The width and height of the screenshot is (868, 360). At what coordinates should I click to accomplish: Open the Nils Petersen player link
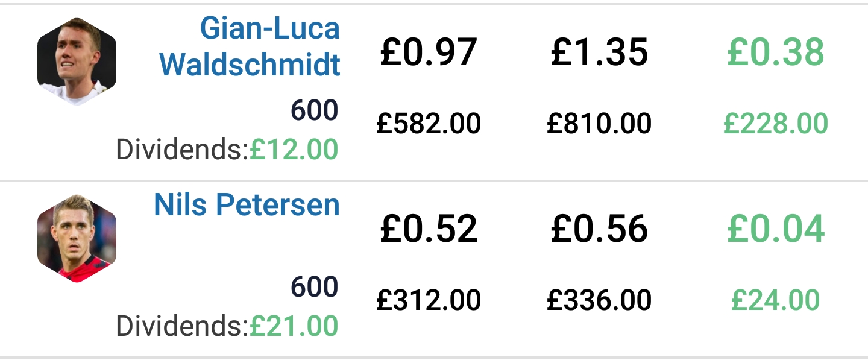(x=247, y=205)
